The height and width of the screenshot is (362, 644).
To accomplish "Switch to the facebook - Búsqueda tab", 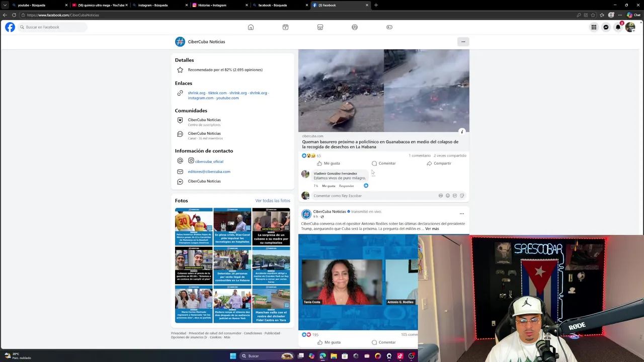I will click(x=277, y=5).
